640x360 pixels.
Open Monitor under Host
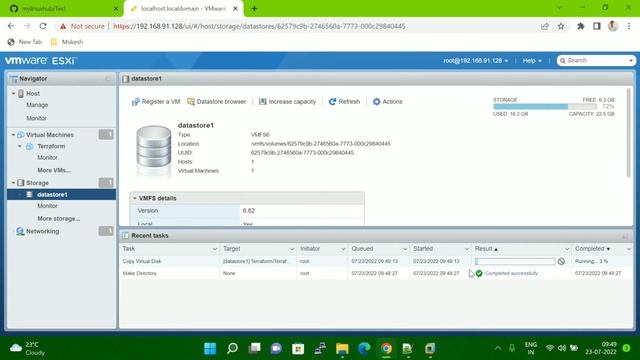click(36, 118)
